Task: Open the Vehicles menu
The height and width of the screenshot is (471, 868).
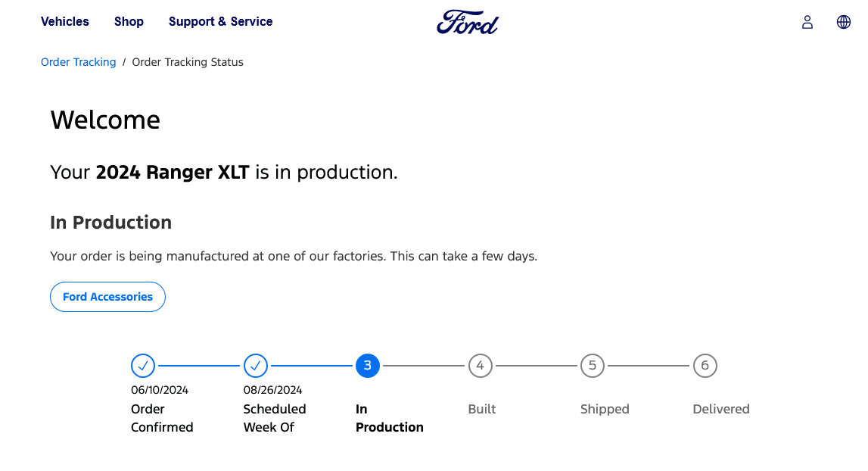Action: point(65,22)
